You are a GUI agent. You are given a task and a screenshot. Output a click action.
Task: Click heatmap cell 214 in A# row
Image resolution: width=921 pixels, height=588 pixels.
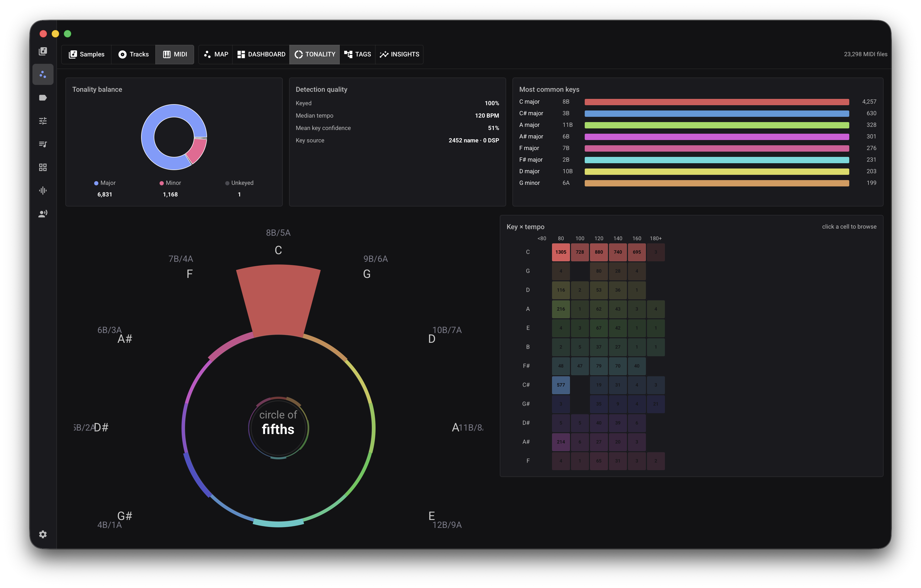point(561,442)
